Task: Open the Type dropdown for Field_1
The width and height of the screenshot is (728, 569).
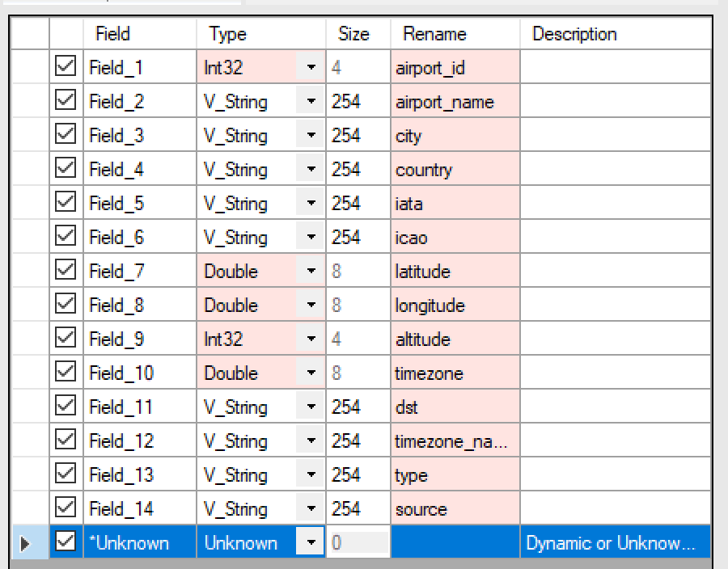Action: tap(311, 67)
